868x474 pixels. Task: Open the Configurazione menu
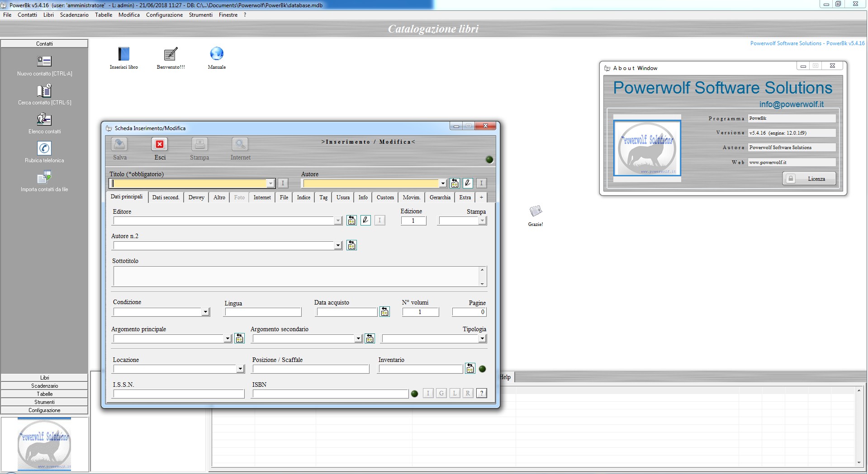click(164, 15)
